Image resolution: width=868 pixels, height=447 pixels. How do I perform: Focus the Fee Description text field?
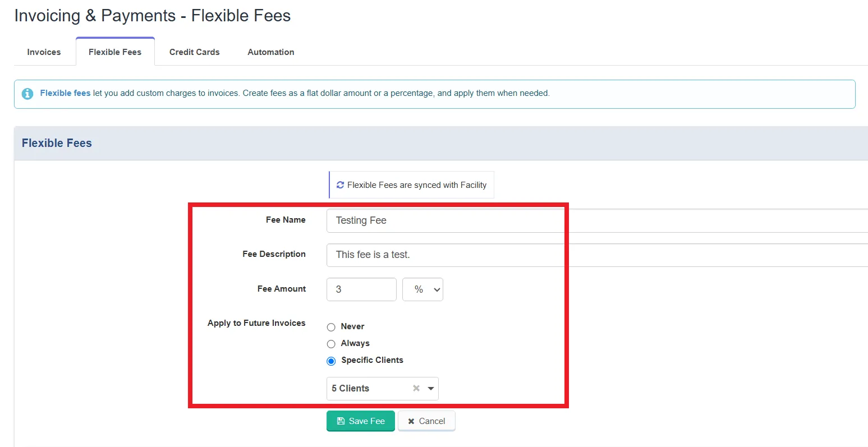click(597, 255)
